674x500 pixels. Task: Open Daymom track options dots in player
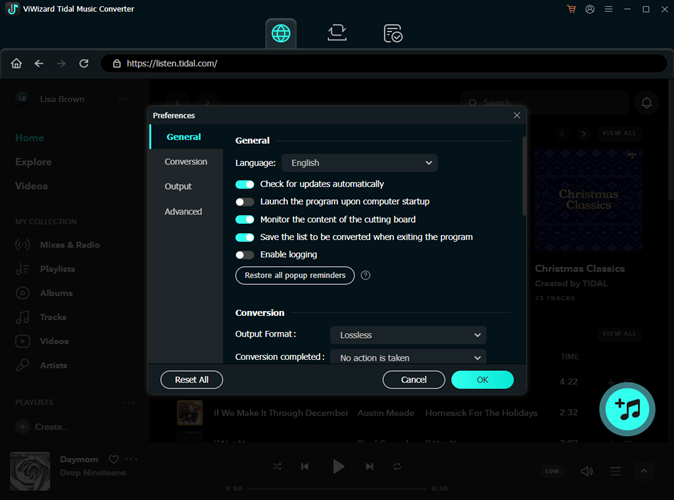(131, 459)
